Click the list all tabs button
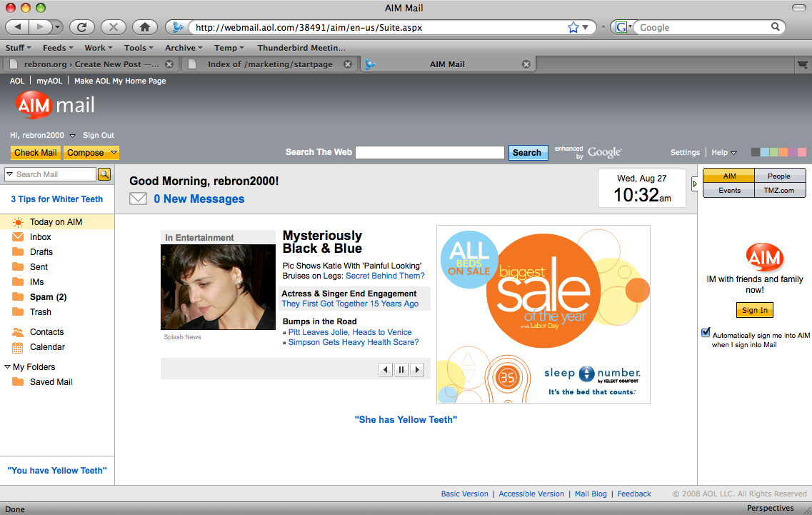 tap(802, 65)
